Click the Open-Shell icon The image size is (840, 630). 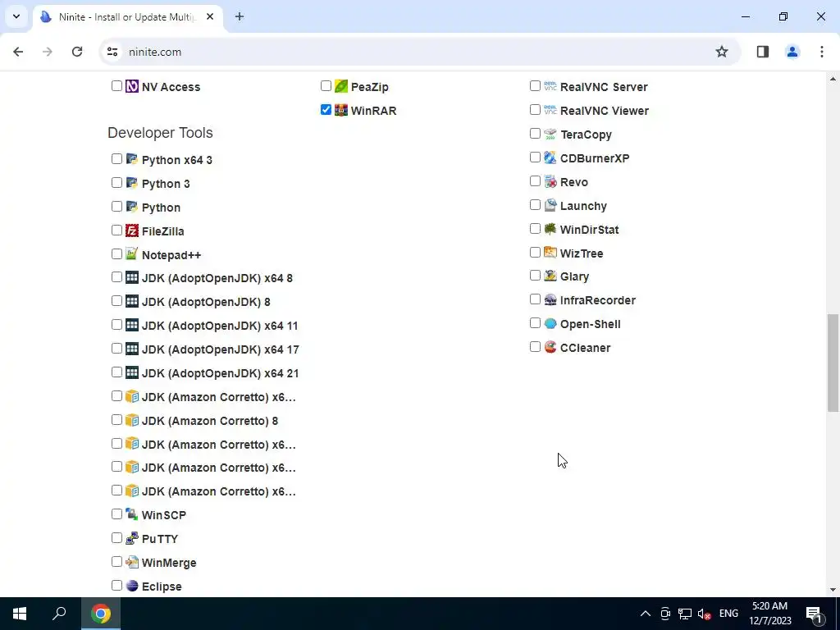click(550, 323)
